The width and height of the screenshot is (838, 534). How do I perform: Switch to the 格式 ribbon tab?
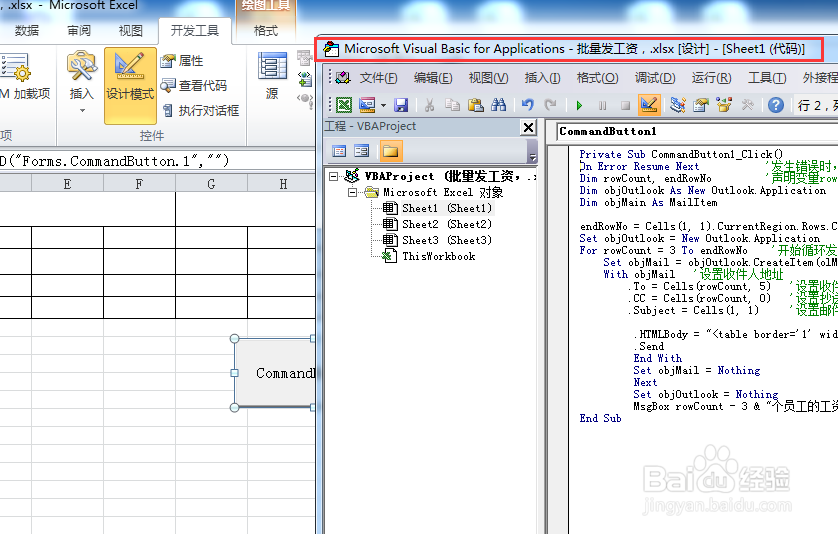(266, 31)
